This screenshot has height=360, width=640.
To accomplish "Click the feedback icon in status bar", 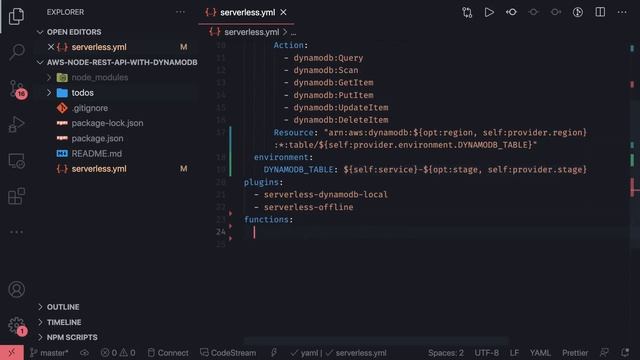I will coord(604,353).
